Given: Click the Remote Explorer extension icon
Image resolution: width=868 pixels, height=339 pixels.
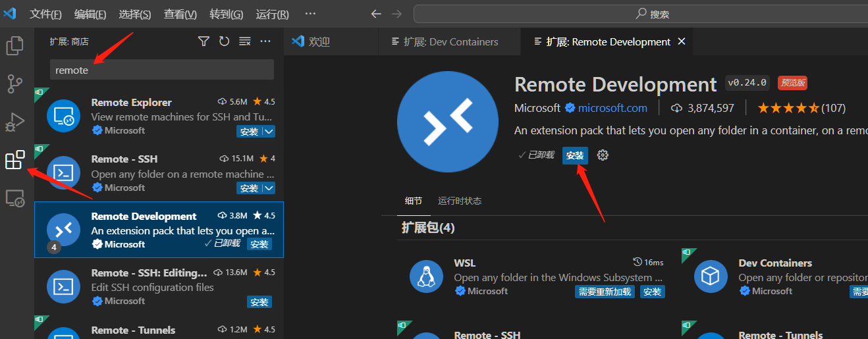Looking at the screenshot, I should [63, 117].
